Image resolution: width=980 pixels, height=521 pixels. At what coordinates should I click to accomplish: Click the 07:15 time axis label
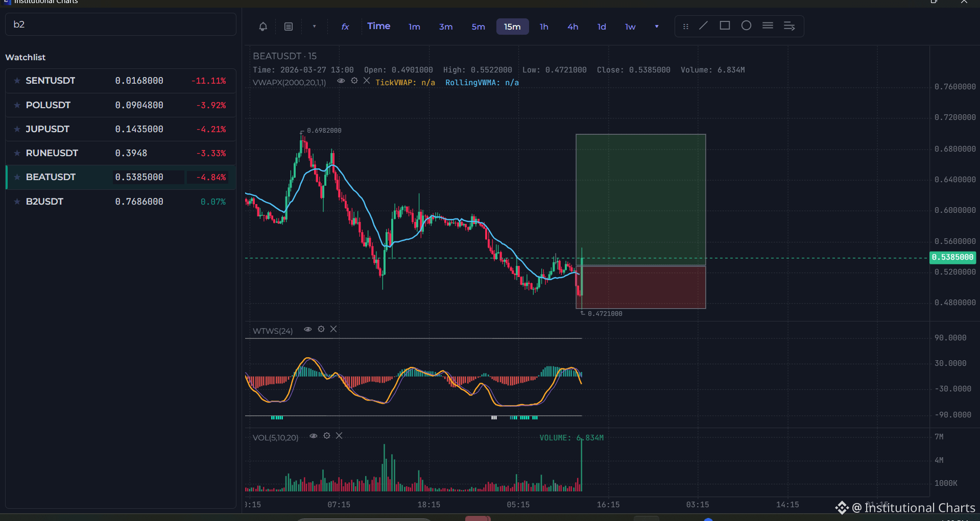click(x=339, y=505)
